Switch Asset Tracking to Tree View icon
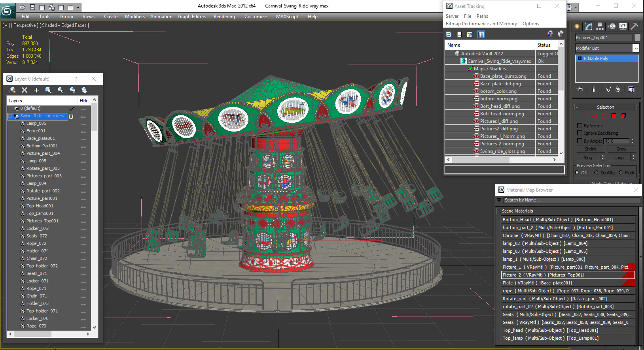644x350 pixels. click(x=470, y=34)
